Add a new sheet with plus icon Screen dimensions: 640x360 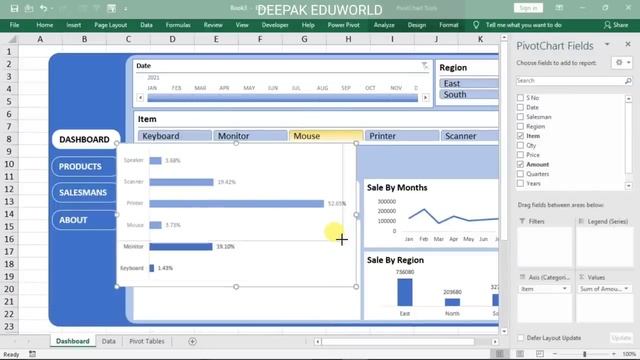(x=192, y=341)
